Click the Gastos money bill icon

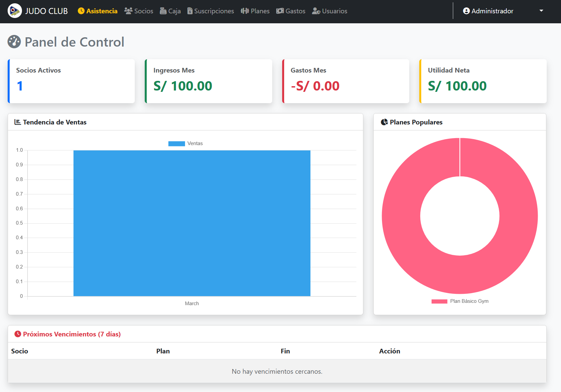280,11
